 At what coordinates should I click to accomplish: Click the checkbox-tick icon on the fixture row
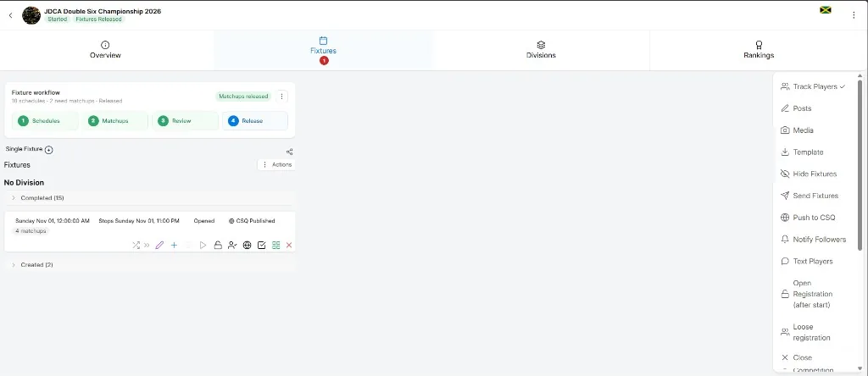pos(262,245)
